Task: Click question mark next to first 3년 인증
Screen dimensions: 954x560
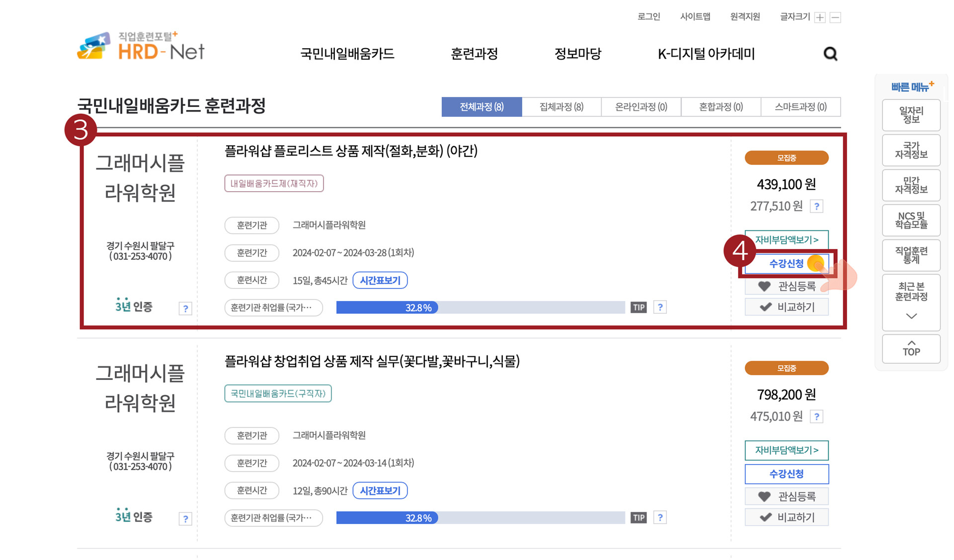Action: (x=185, y=308)
